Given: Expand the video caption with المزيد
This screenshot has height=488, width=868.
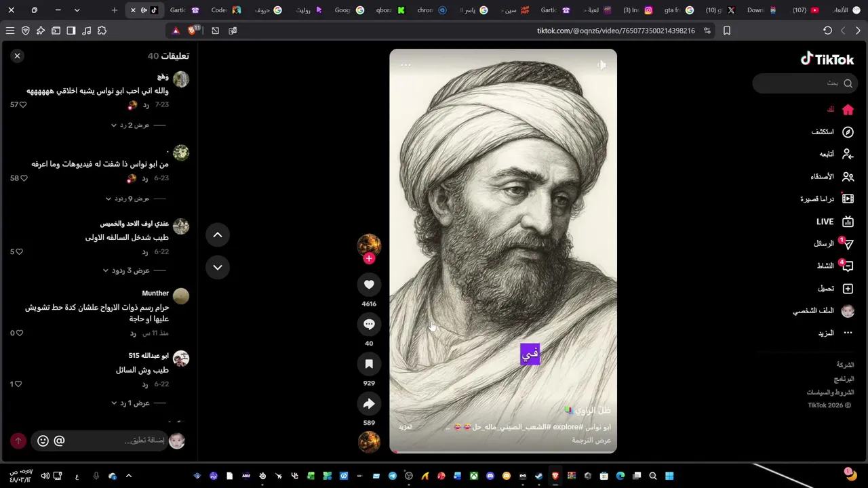Looking at the screenshot, I should (406, 427).
